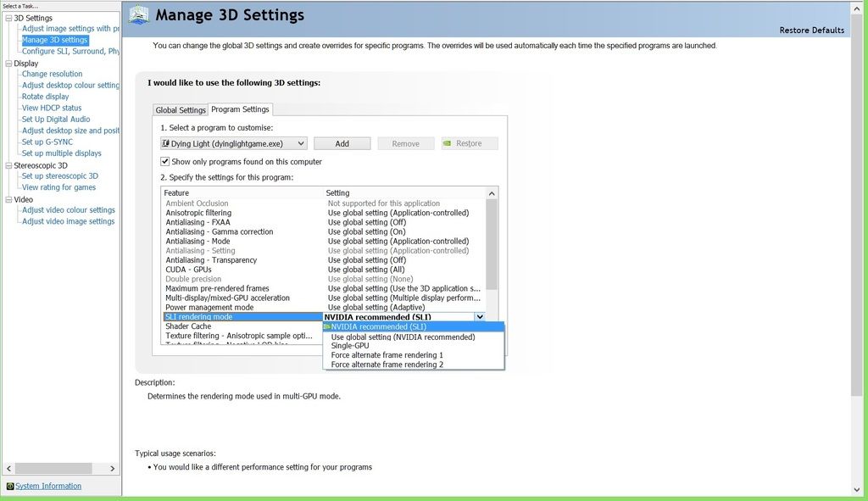Click the Setting column header
This screenshot has width=868, height=501.
(404, 193)
